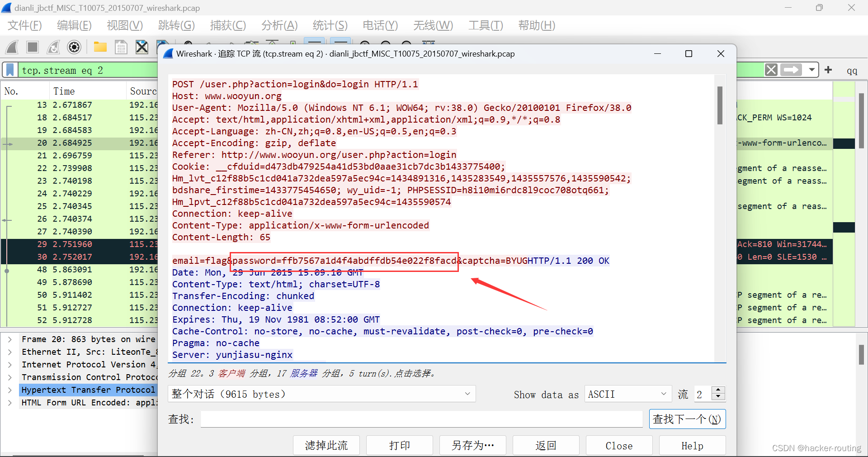Select packet row number 48

[79, 269]
